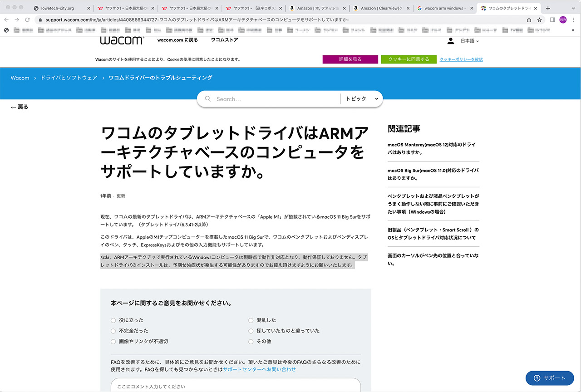Click Wacom in the breadcrumb
Viewport: 581px width, 392px height.
coord(20,78)
